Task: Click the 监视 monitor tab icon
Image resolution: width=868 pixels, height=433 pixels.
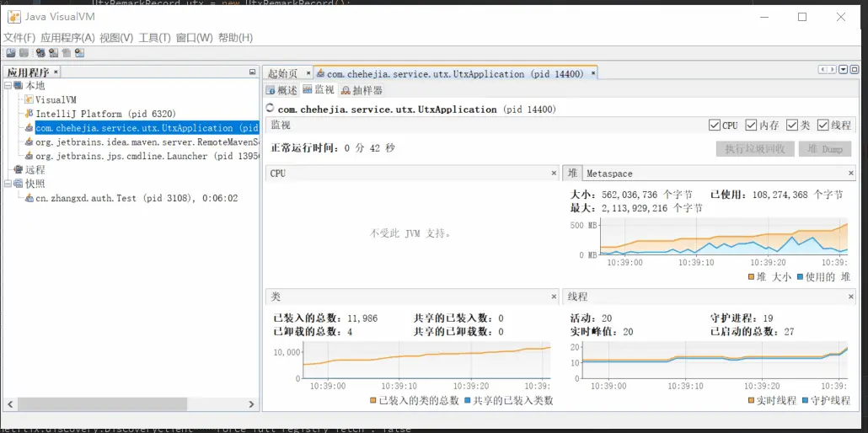Action: 308,89
